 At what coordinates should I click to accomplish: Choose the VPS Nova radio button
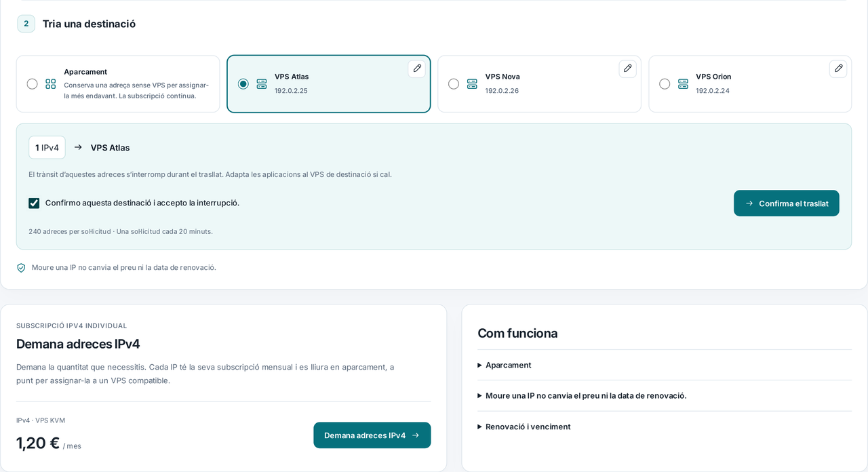pyautogui.click(x=454, y=84)
